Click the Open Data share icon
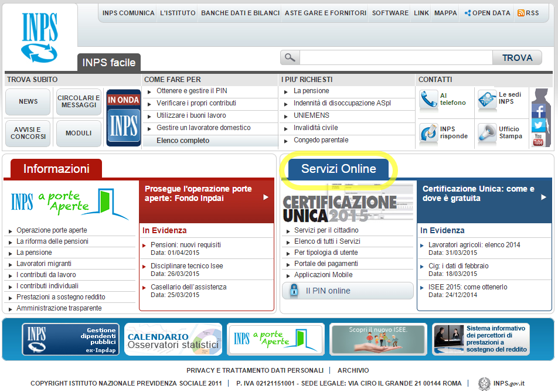Image resolution: width=558 pixels, height=392 pixels. [468, 13]
